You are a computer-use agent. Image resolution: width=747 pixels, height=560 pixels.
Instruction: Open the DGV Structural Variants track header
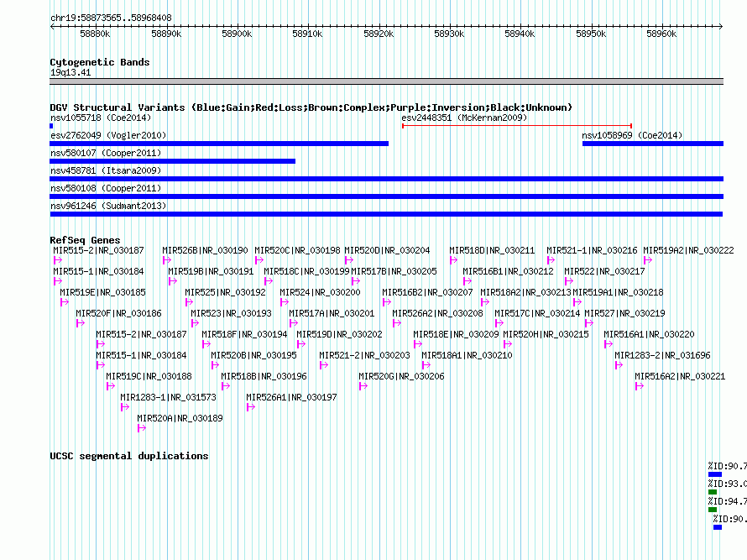(311, 107)
